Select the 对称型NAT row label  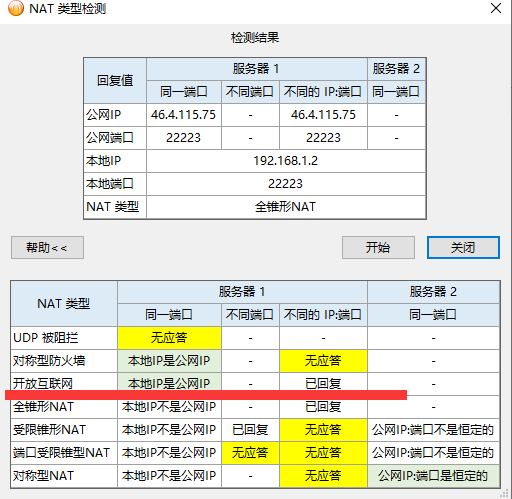43,476
